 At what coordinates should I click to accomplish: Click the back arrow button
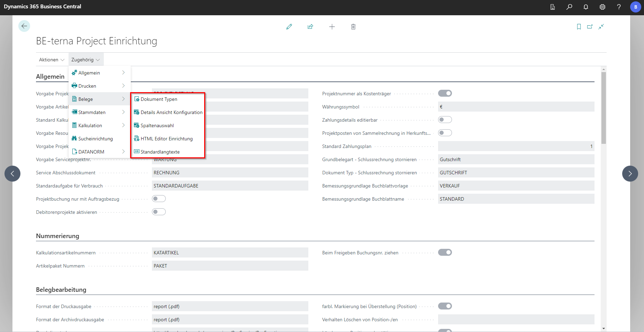pos(24,26)
